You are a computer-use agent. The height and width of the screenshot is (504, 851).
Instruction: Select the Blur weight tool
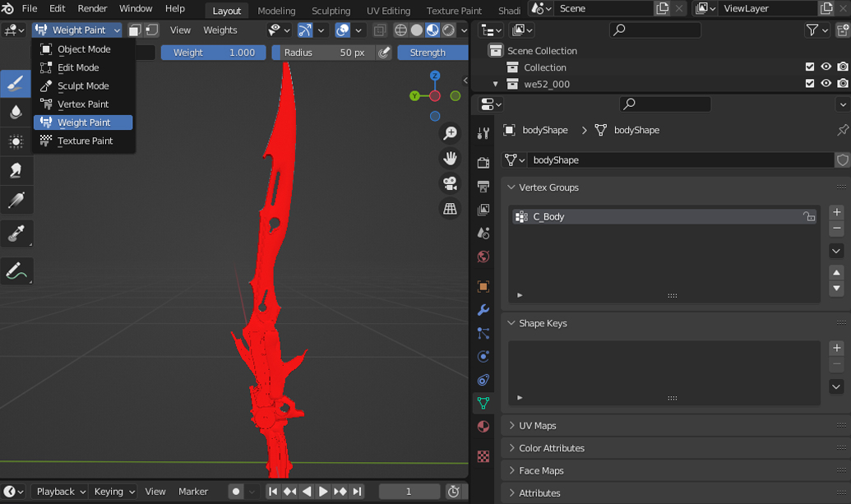pyautogui.click(x=16, y=113)
